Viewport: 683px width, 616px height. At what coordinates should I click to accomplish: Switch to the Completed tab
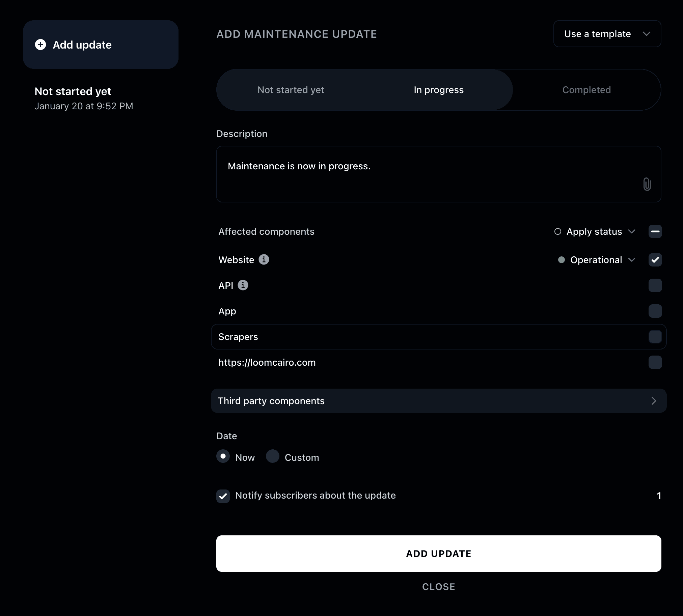click(586, 90)
